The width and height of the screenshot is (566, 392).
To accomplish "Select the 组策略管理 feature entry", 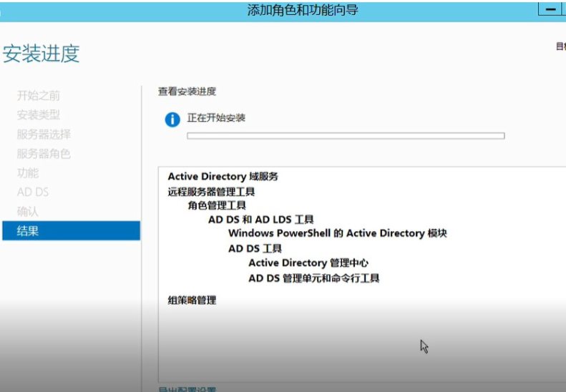I will click(x=192, y=300).
